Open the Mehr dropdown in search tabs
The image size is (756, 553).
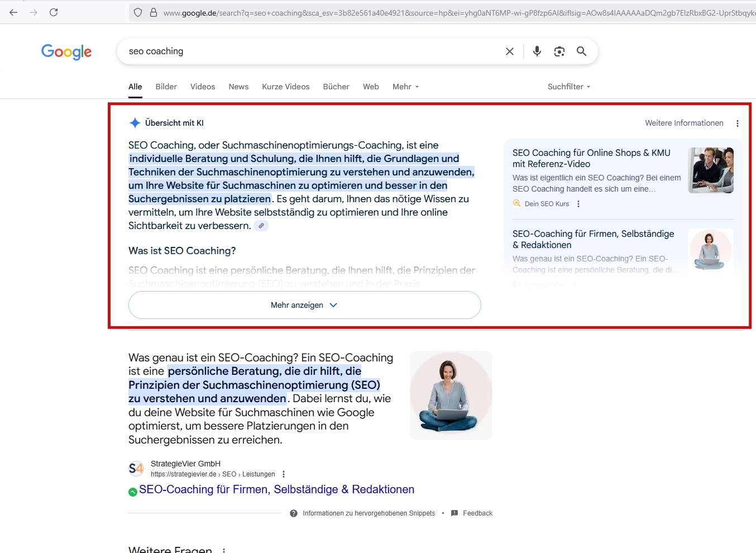(405, 87)
